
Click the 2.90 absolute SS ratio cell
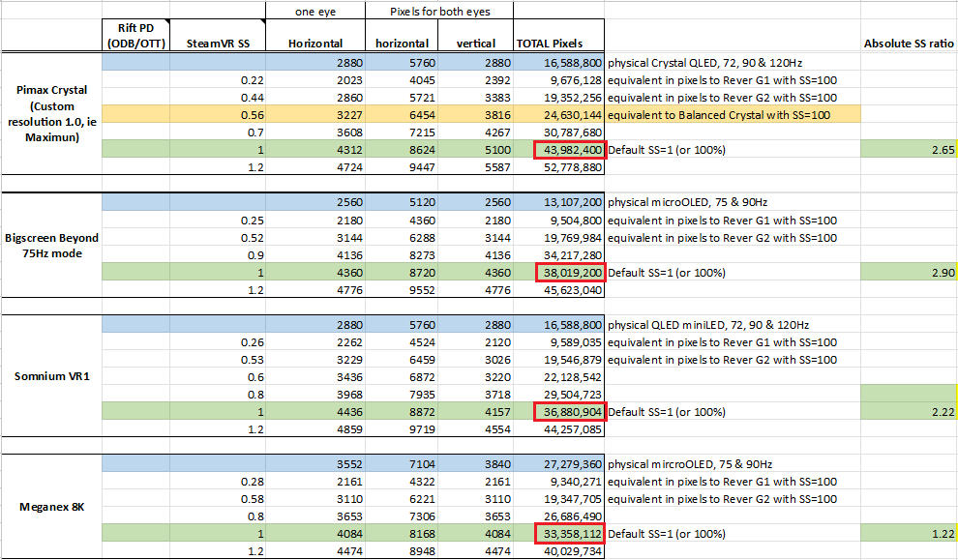point(909,273)
